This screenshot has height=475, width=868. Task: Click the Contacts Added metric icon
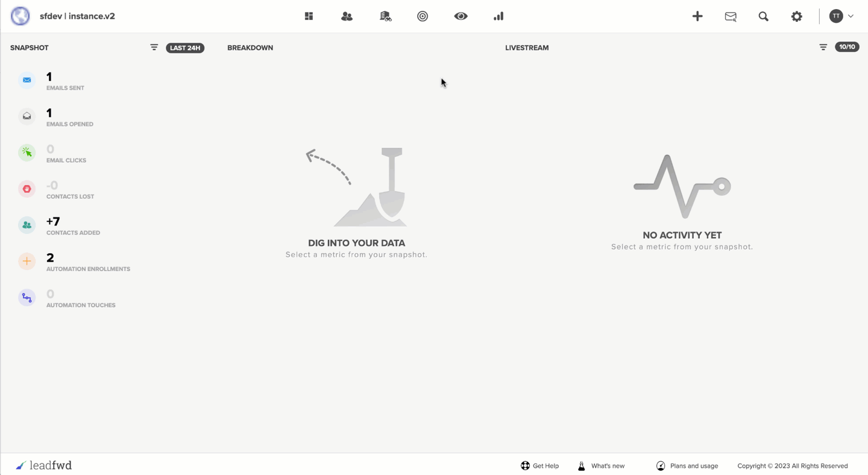pos(27,225)
